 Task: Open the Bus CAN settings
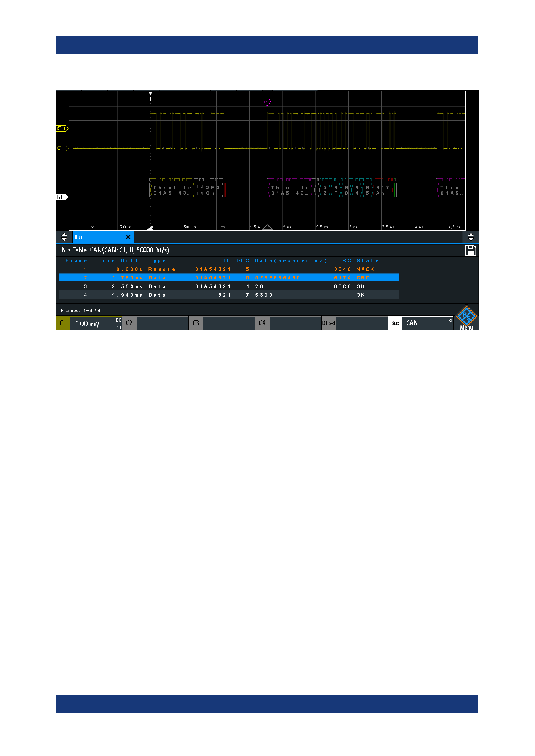[x=421, y=323]
